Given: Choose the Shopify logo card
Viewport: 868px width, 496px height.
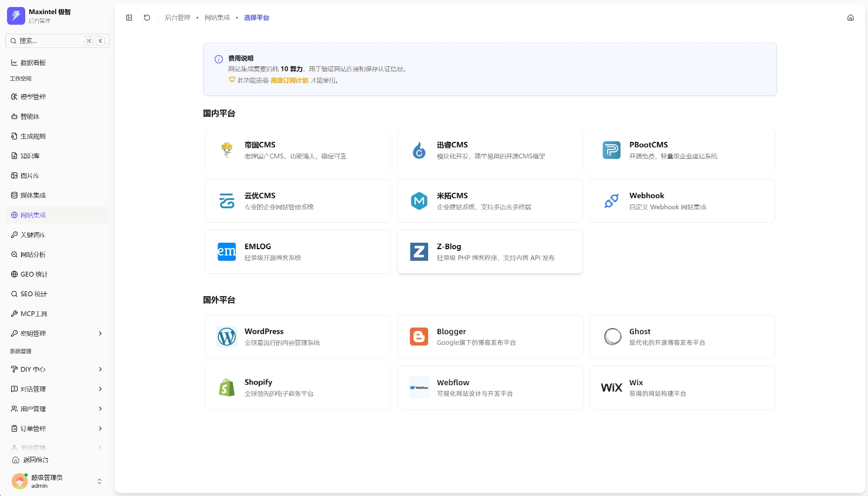Looking at the screenshot, I should point(227,388).
